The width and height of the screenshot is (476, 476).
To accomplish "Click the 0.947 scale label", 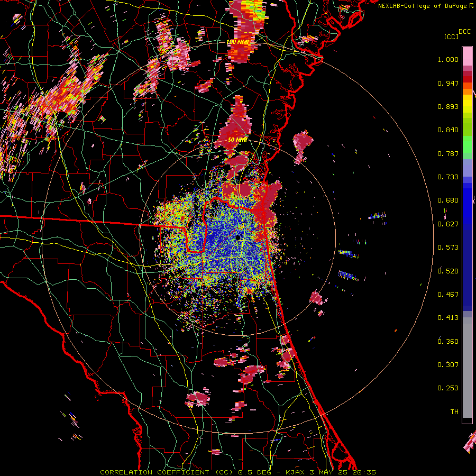I will (x=448, y=83).
